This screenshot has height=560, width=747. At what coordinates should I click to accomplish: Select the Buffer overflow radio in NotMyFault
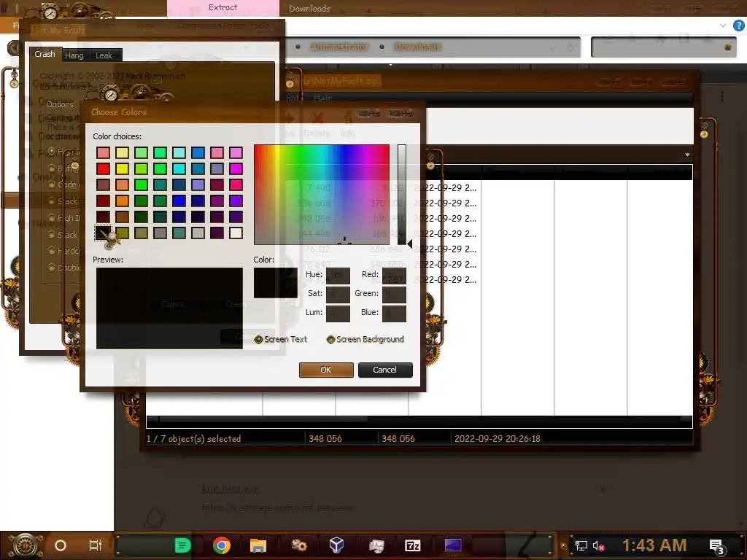pos(52,168)
